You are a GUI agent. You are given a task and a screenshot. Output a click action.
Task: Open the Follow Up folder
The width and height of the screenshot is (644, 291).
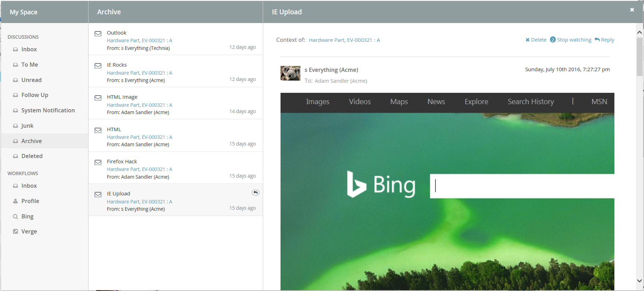pos(34,95)
